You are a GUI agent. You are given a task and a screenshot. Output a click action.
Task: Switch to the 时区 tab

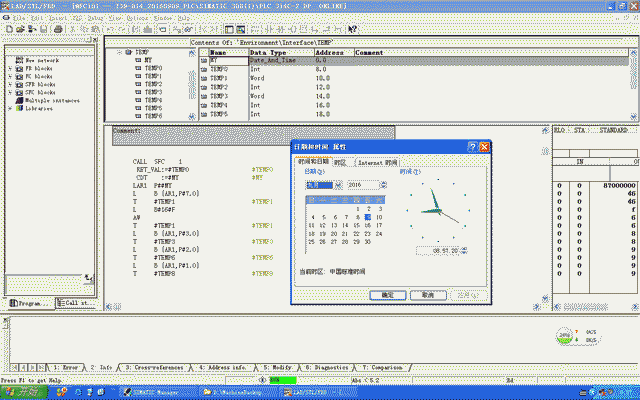341,161
